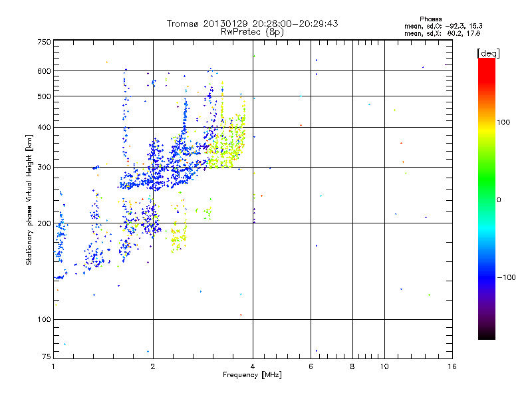The width and height of the screenshot is (532, 399).
Task: Click the 16 tick label on the frequency axis
Action: coord(452,366)
